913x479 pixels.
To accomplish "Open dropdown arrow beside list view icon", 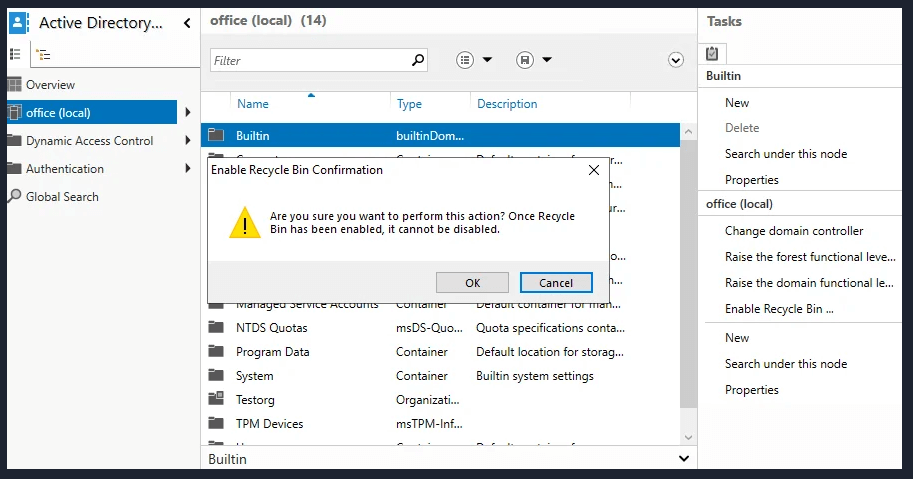I will click(x=487, y=59).
